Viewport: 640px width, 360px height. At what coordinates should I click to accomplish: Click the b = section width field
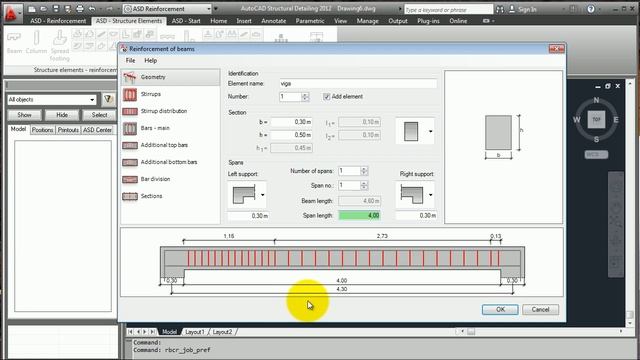coord(291,122)
